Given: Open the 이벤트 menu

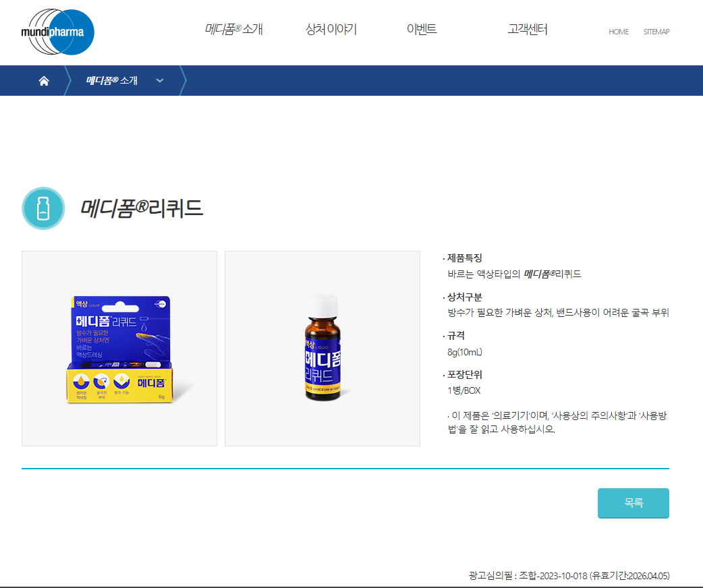Looking at the screenshot, I should 422,29.
